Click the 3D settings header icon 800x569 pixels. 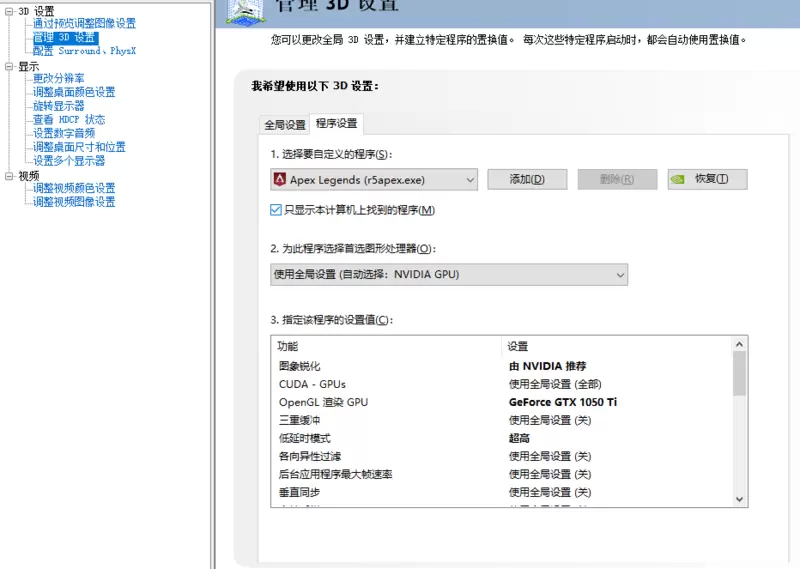[x=245, y=11]
